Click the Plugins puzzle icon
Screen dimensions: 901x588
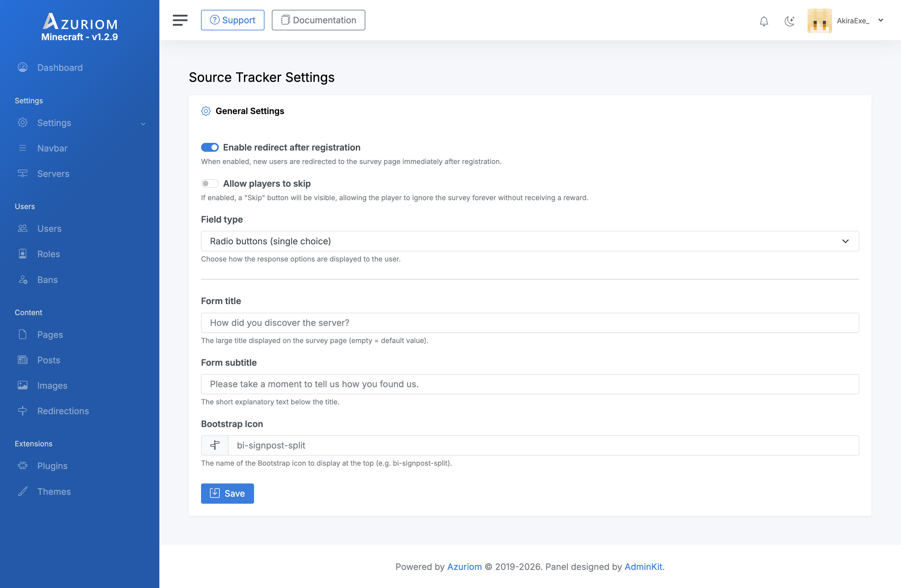(23, 466)
